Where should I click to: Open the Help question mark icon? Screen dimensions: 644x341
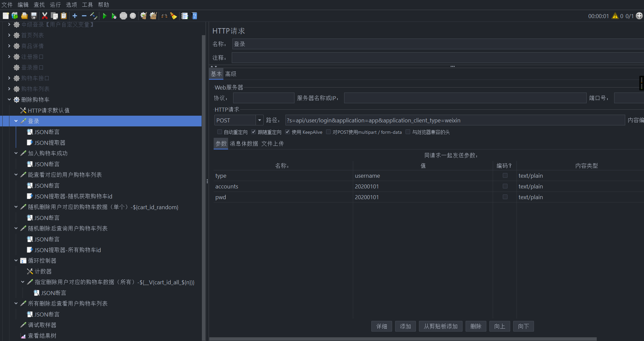(195, 16)
